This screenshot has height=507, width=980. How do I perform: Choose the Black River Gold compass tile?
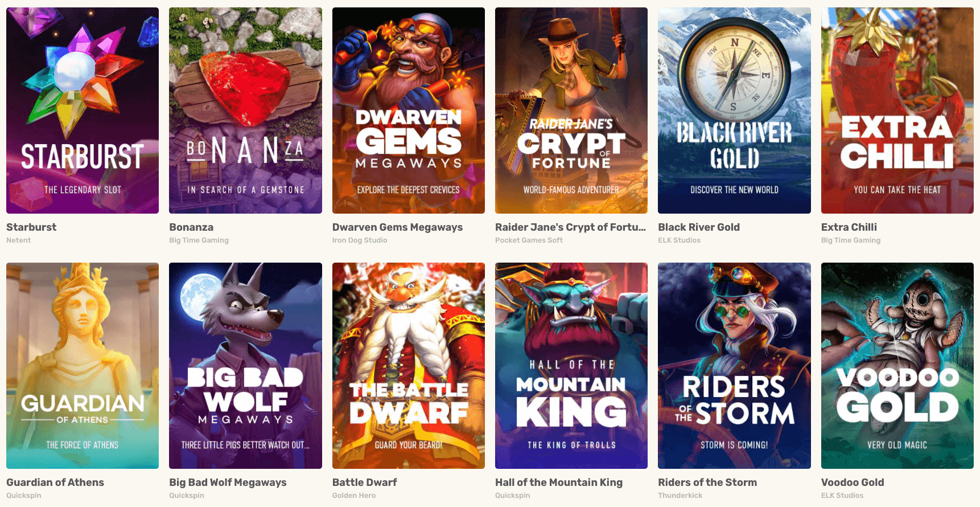pos(734,111)
